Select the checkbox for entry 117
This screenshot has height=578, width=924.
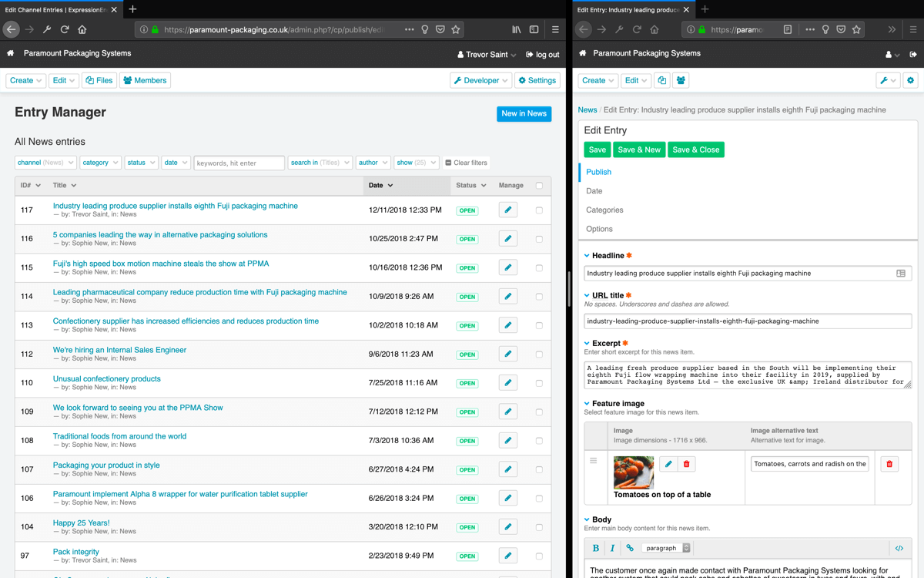tap(539, 210)
